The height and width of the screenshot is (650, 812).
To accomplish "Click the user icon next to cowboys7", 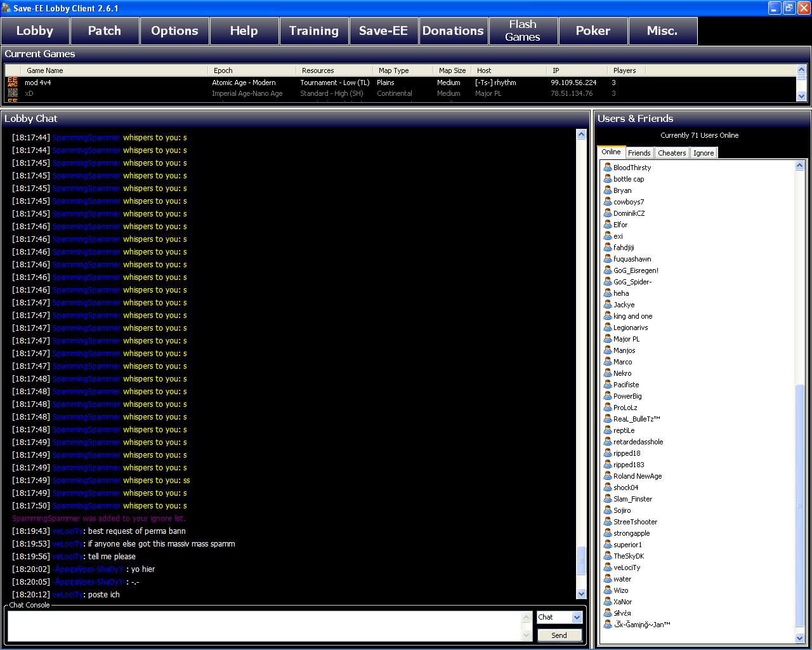I will click(607, 202).
